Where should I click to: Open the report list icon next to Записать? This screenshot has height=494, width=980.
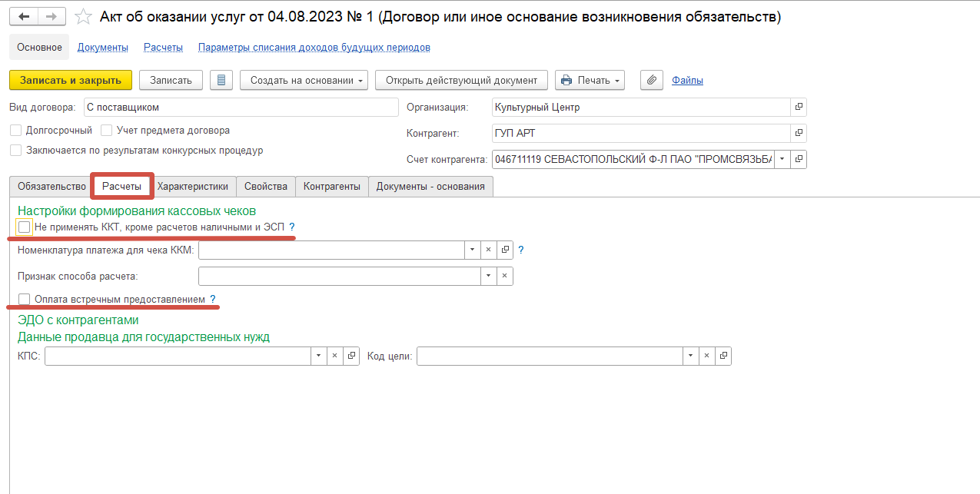pos(221,80)
